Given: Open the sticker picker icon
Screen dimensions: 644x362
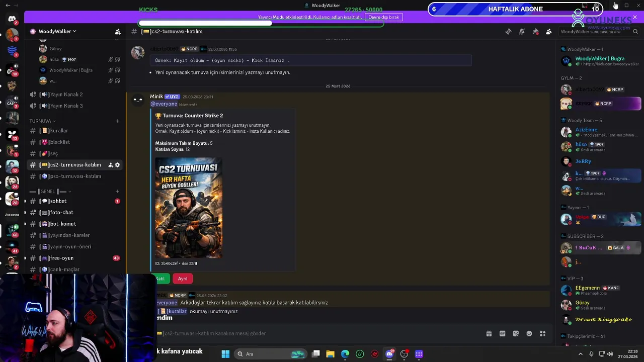Looking at the screenshot, I should 516,333.
